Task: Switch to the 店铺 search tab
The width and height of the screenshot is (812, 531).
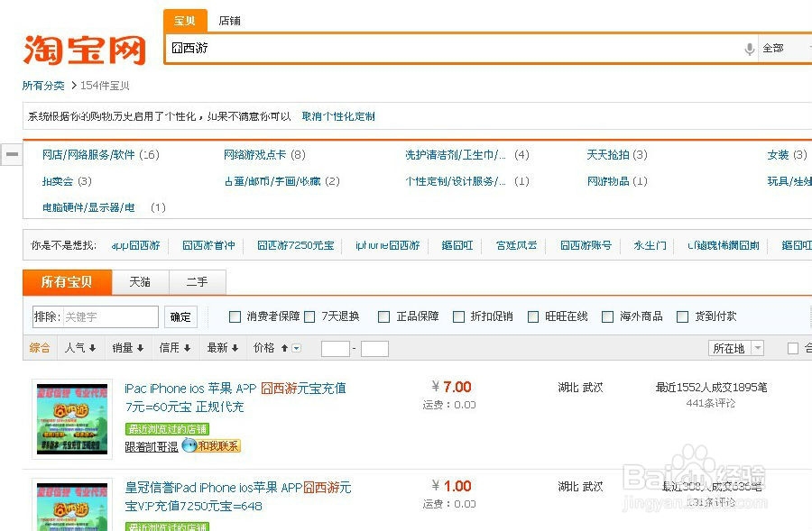Action: click(228, 20)
